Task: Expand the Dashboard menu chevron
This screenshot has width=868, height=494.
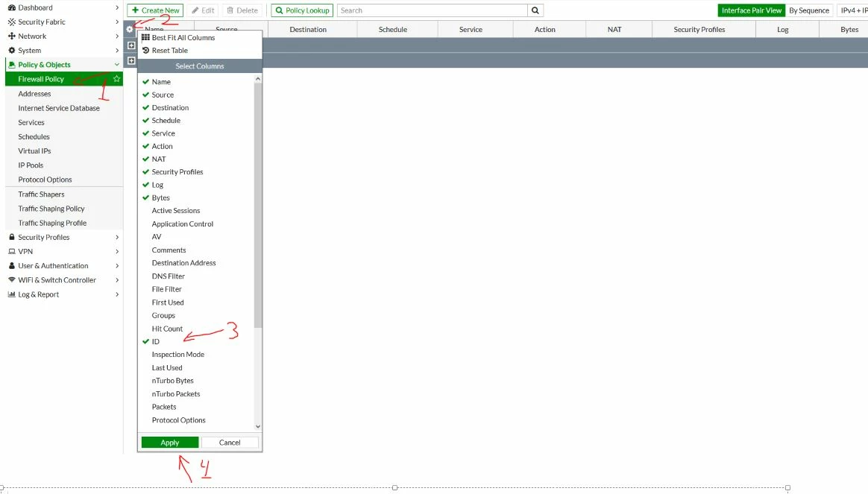Action: pos(117,7)
